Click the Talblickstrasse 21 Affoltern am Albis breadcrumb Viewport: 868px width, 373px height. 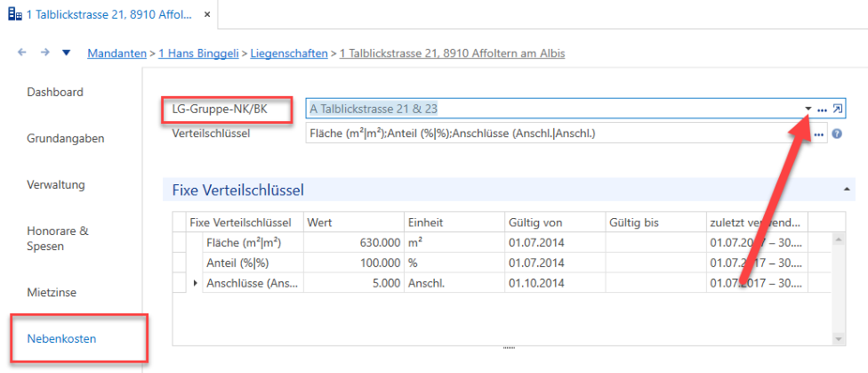453,53
